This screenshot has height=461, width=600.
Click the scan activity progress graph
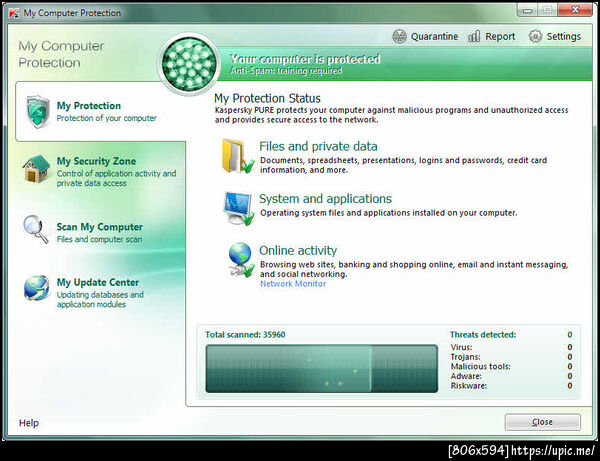point(321,368)
